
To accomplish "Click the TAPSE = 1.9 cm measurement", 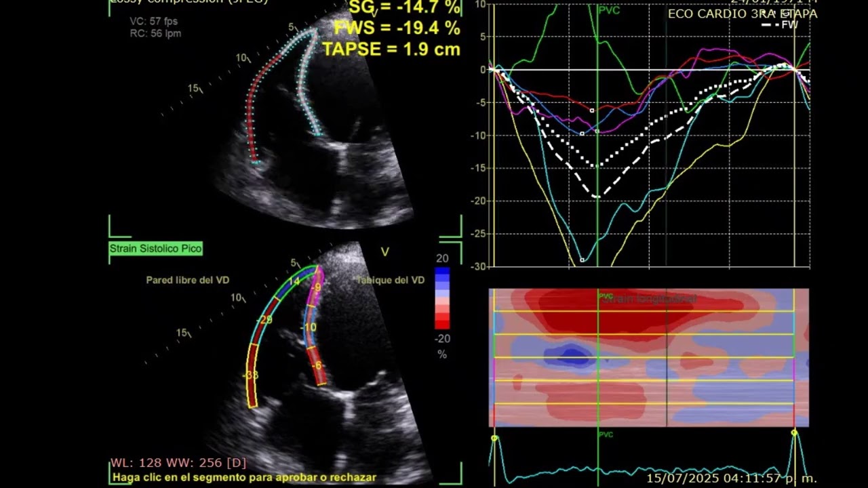I will (x=391, y=49).
